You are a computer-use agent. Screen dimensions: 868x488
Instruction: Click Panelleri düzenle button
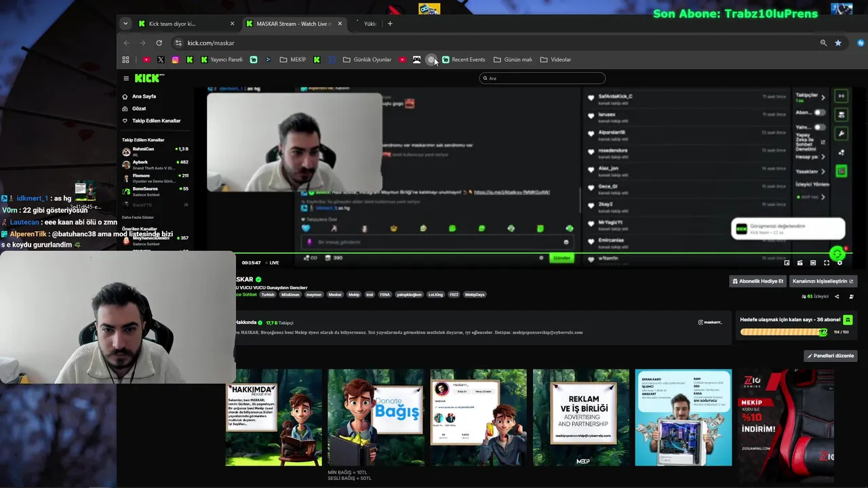831,356
